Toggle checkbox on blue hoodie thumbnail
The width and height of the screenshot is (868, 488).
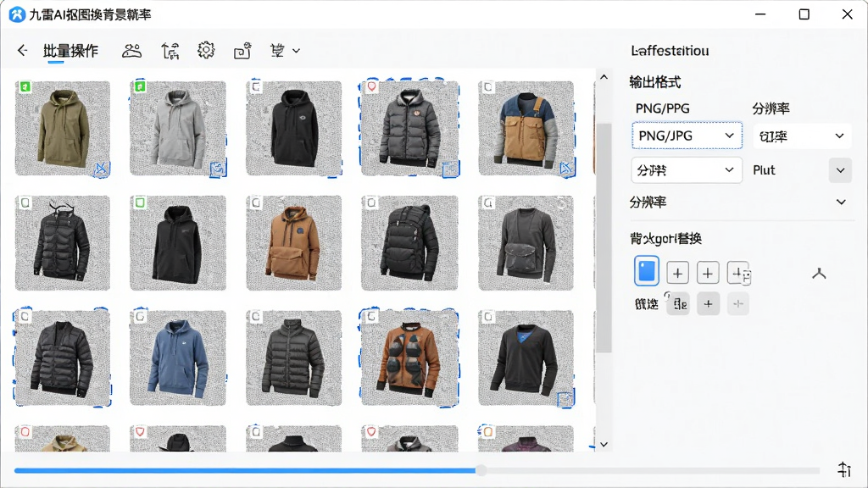[x=140, y=317]
